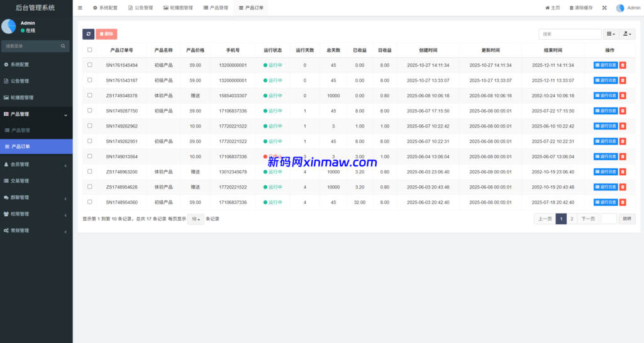The image size is (644, 343).
Task: Open the column visibility dropdown
Action: click(611, 34)
